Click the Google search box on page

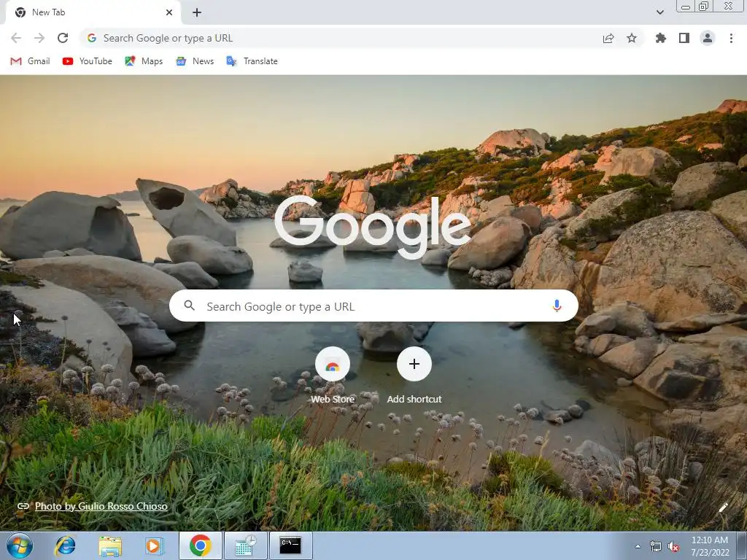373,306
